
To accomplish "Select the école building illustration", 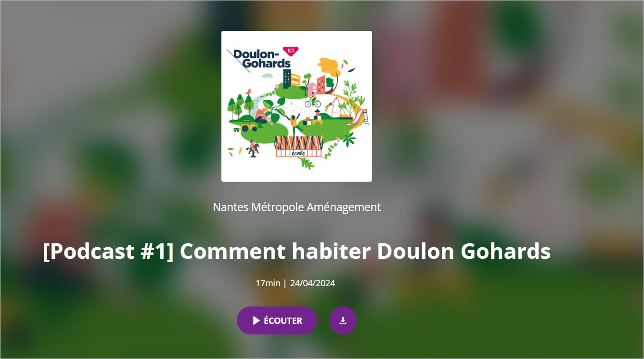I will (x=299, y=146).
